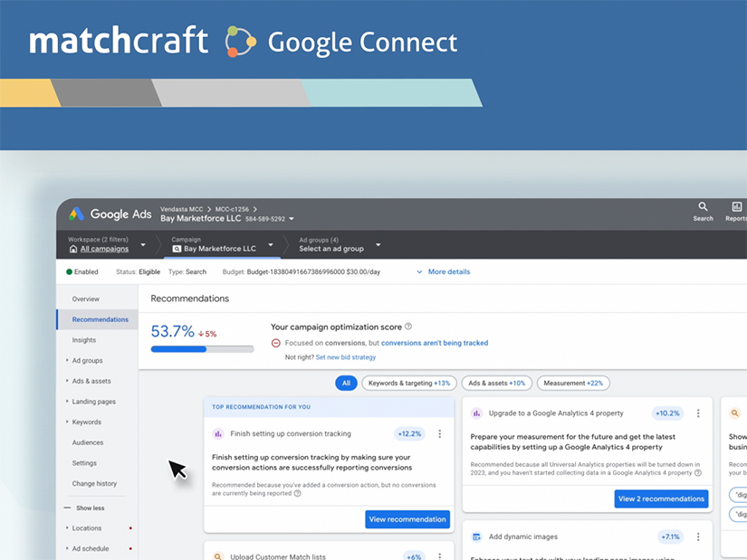Click View 2 recommendations button
Screen dimensions: 747x560
661,498
